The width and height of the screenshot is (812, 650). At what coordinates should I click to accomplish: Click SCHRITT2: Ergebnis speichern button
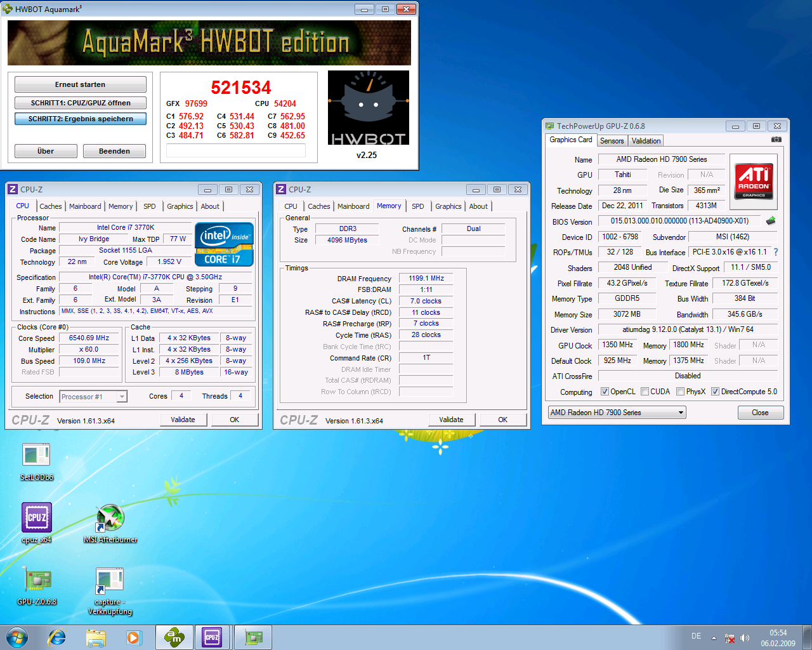[x=81, y=119]
